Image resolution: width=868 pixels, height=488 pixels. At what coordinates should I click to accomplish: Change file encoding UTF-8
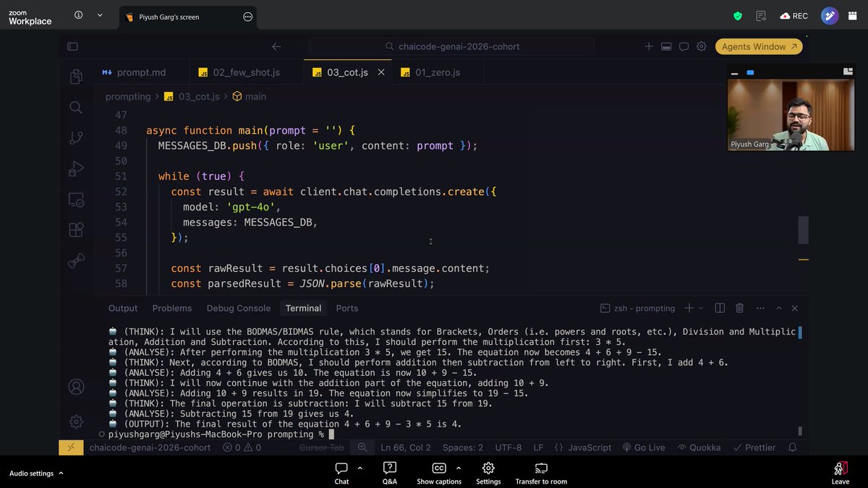point(509,448)
